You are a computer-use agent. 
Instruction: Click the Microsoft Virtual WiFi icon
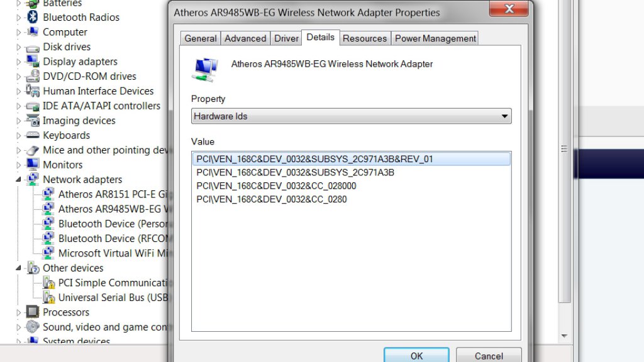pos(48,253)
